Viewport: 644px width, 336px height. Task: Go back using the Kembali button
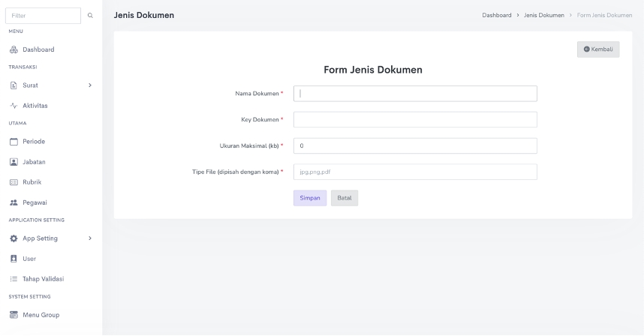point(598,49)
